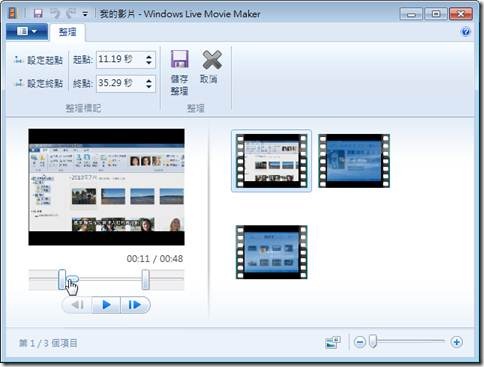The height and width of the screenshot is (367, 484).
Task: Click the 00:11 / 00:48 time display
Action: pos(155,259)
